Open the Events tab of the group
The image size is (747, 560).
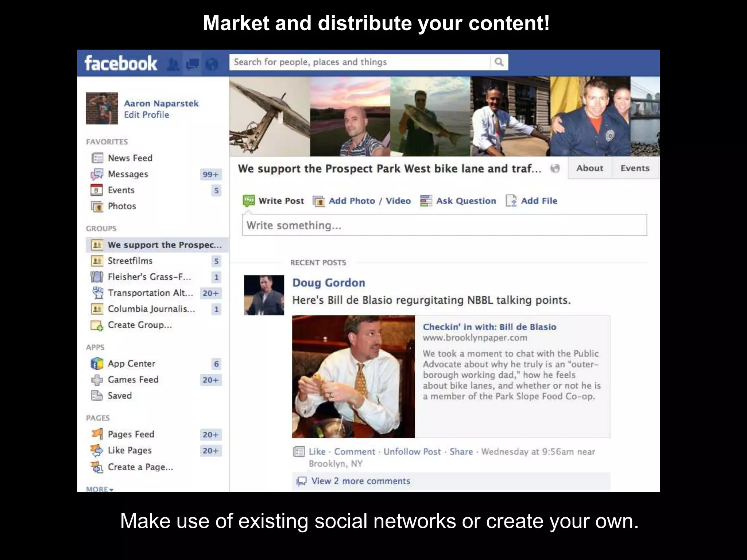coord(635,168)
